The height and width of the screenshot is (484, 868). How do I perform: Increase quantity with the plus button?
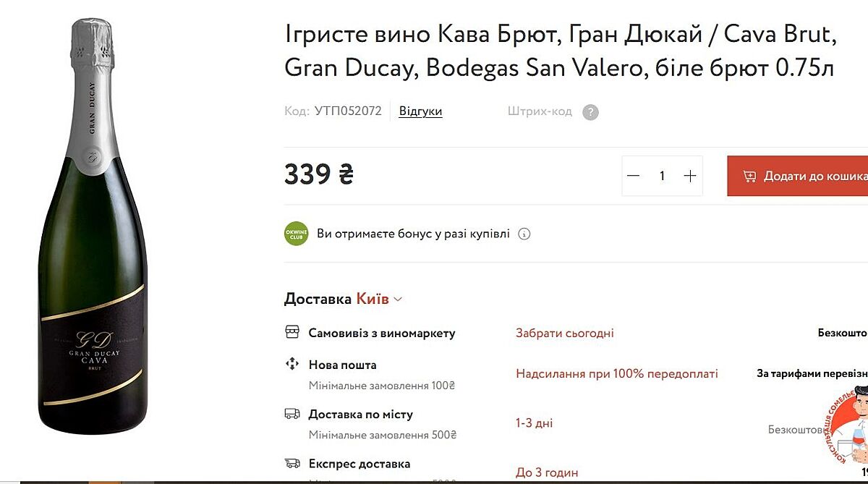click(x=690, y=176)
